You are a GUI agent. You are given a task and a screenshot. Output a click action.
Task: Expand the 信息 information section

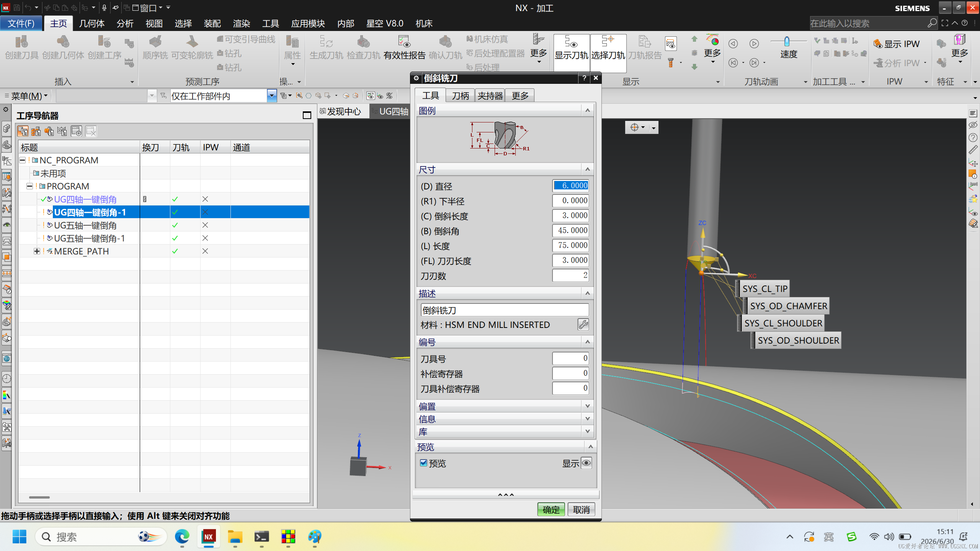tap(588, 419)
